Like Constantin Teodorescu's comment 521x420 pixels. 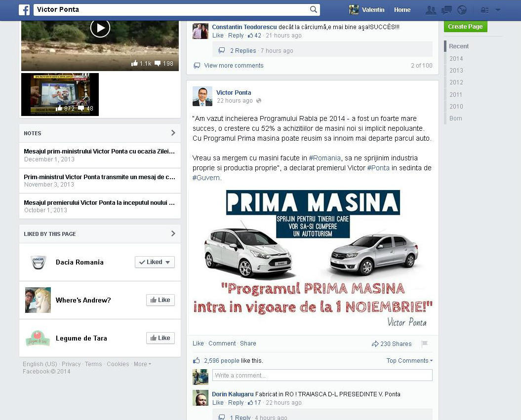click(x=218, y=35)
